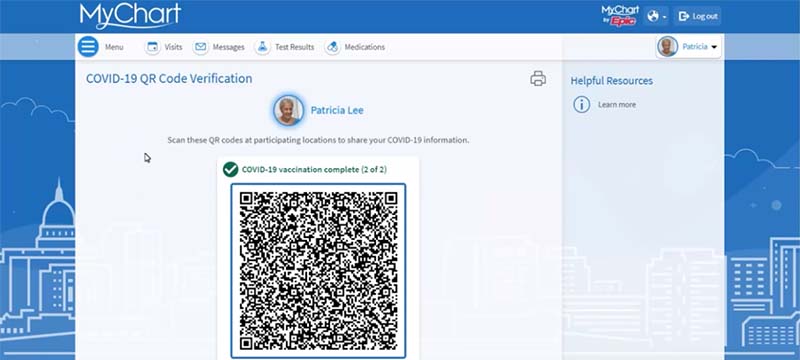The height and width of the screenshot is (360, 800).
Task: Open the Learn more link
Action: [617, 105]
